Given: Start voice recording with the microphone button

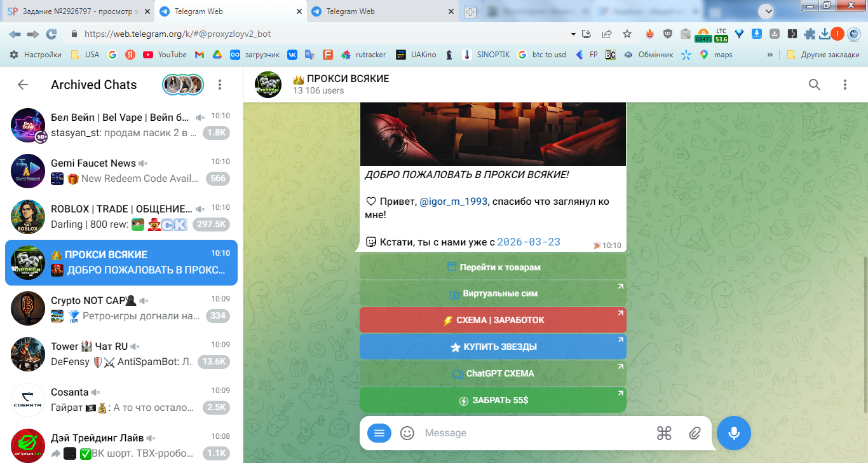Looking at the screenshot, I should 734,433.
